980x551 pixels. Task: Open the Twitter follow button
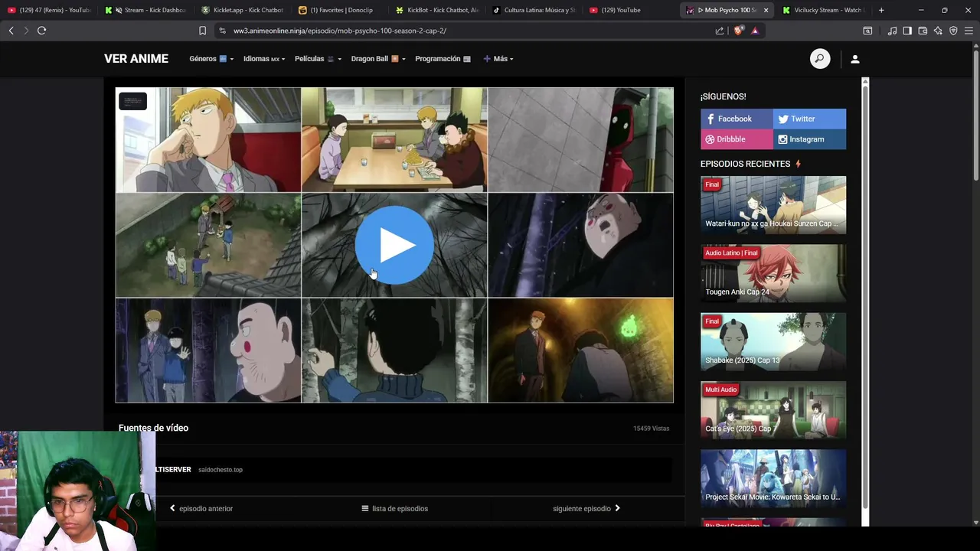tap(809, 119)
